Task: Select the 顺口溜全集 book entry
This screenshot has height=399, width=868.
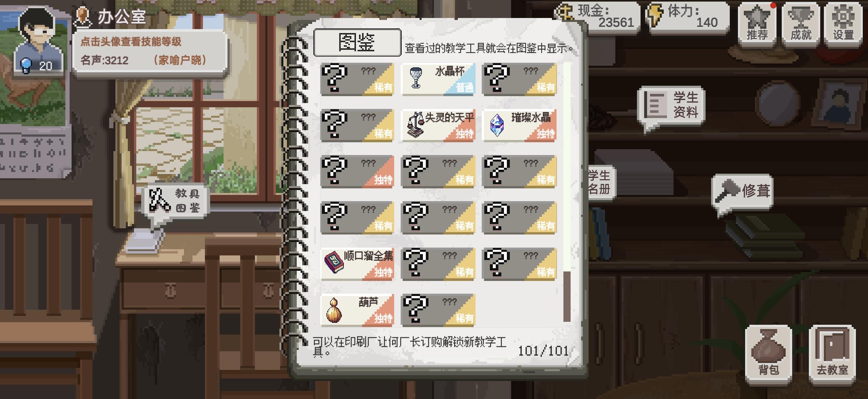Action: (357, 264)
